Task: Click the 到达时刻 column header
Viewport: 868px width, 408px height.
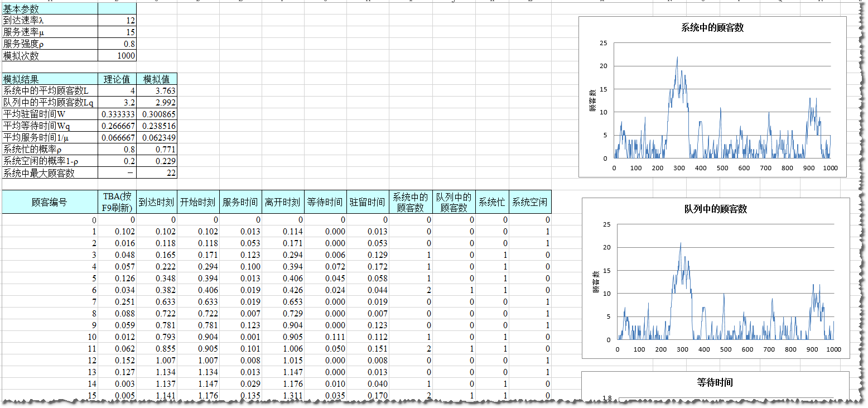Action: pos(157,202)
